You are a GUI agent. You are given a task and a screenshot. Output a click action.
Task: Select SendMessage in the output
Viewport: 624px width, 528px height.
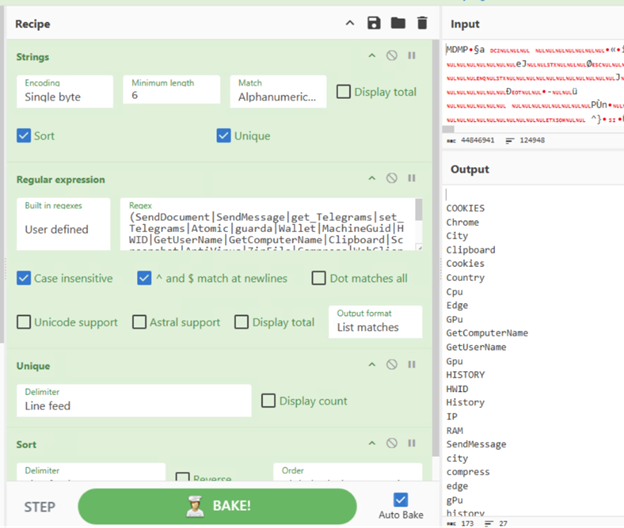tap(476, 444)
